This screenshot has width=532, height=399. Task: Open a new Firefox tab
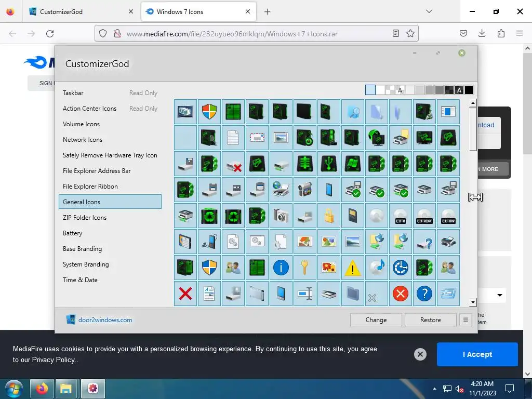click(268, 12)
